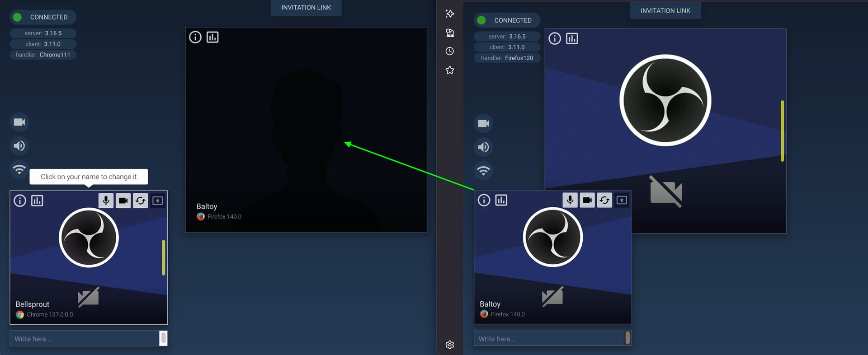Click the right chat input's scrollbar handle
The height and width of the screenshot is (355, 868).
click(x=627, y=338)
